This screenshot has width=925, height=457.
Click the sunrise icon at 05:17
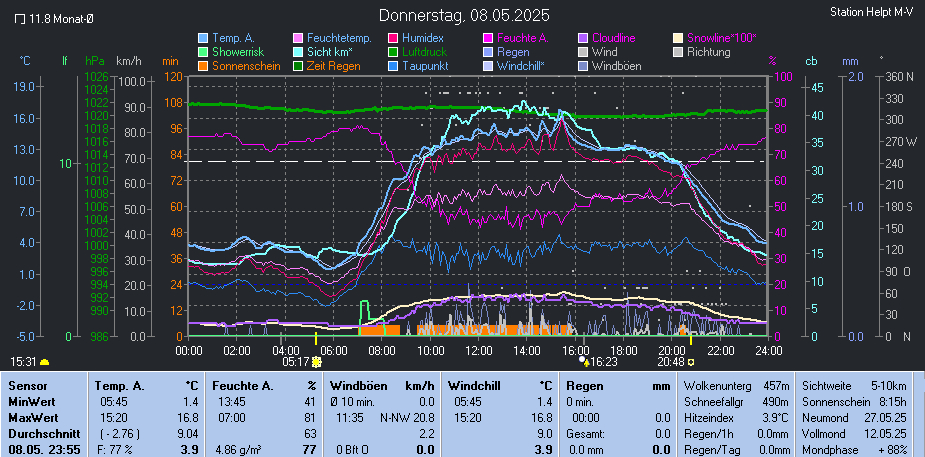317,361
